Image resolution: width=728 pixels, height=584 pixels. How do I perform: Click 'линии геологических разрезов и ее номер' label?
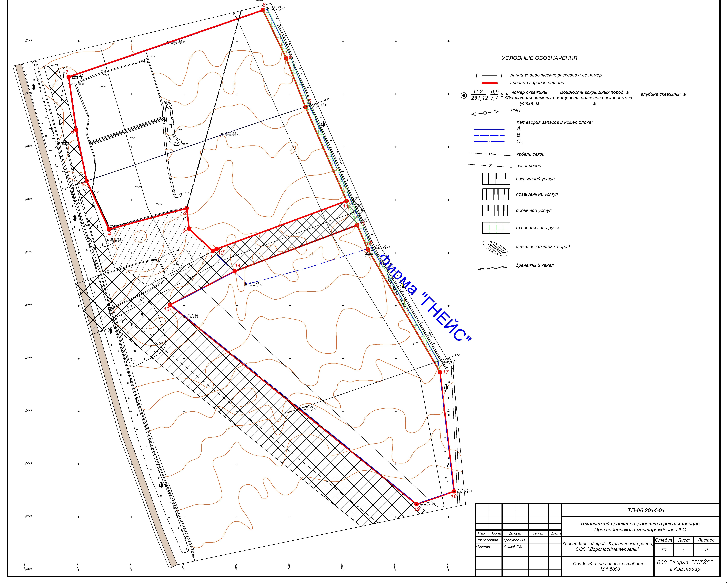[x=556, y=75]
